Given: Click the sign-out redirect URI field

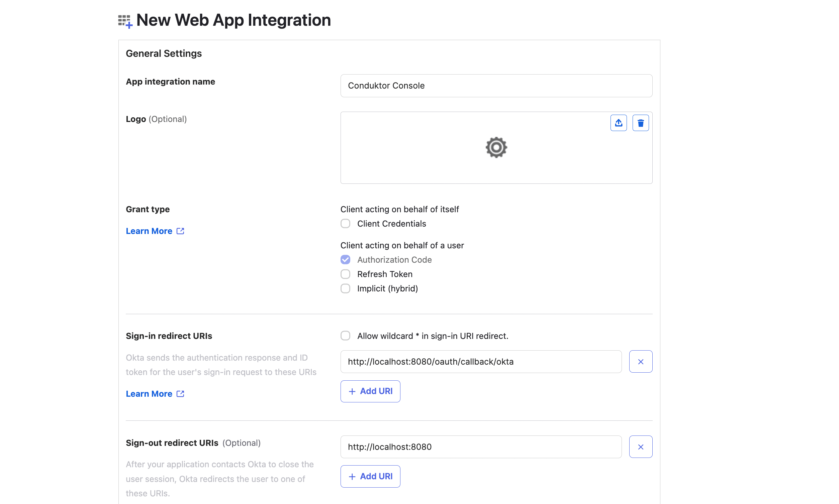Looking at the screenshot, I should 481,447.
